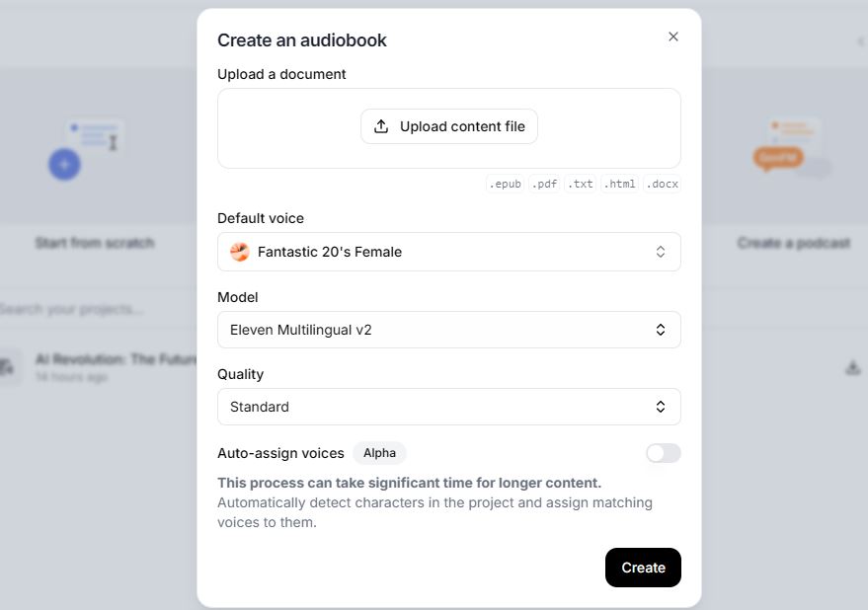This screenshot has height=610, width=868.
Task: Close the Create an audiobook dialog
Action: click(673, 37)
